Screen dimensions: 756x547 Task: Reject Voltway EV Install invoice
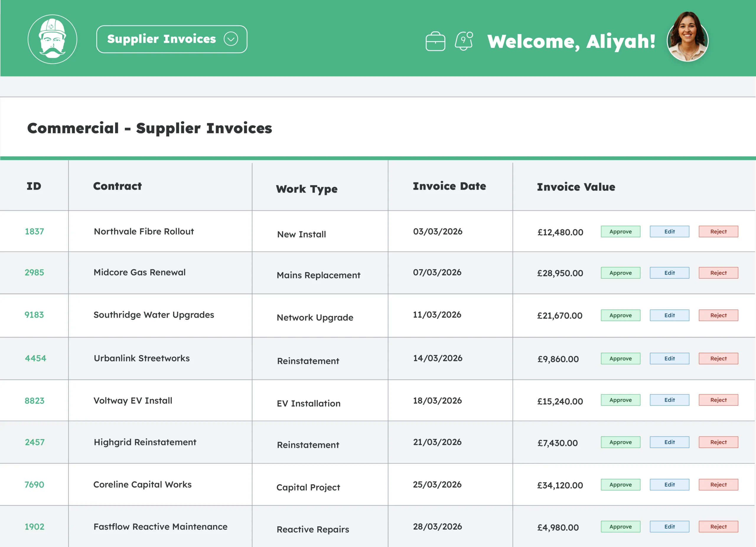tap(718, 400)
